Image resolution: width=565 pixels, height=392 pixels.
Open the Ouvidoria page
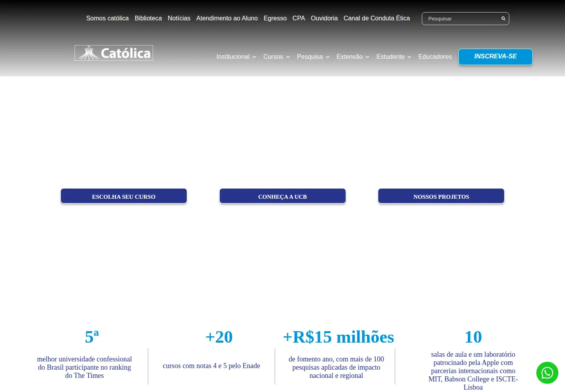point(324,18)
